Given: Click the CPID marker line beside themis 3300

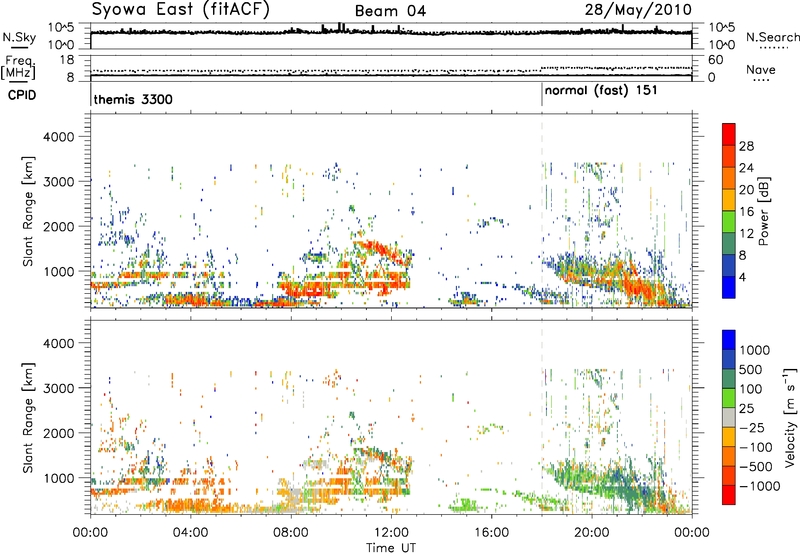Looking at the screenshot, I should [x=91, y=95].
